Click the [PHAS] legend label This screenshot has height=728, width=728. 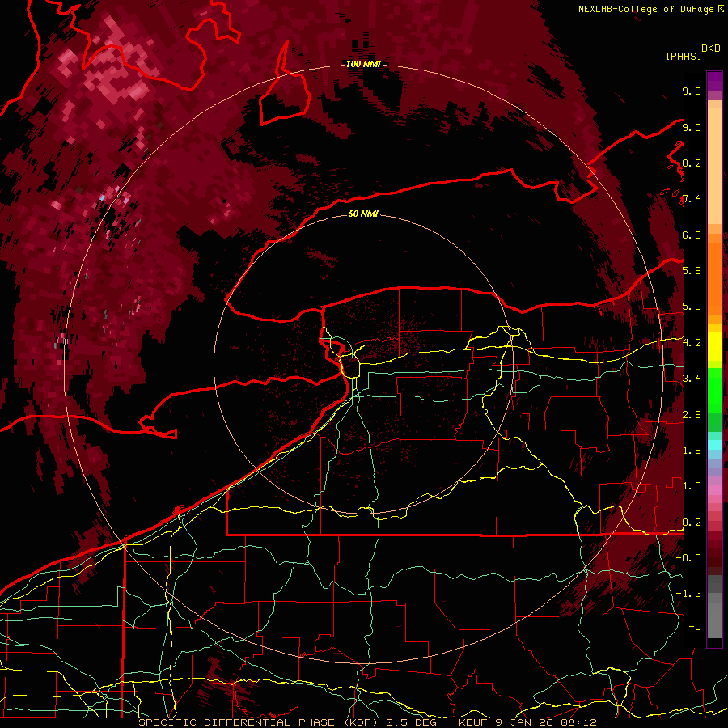click(684, 56)
